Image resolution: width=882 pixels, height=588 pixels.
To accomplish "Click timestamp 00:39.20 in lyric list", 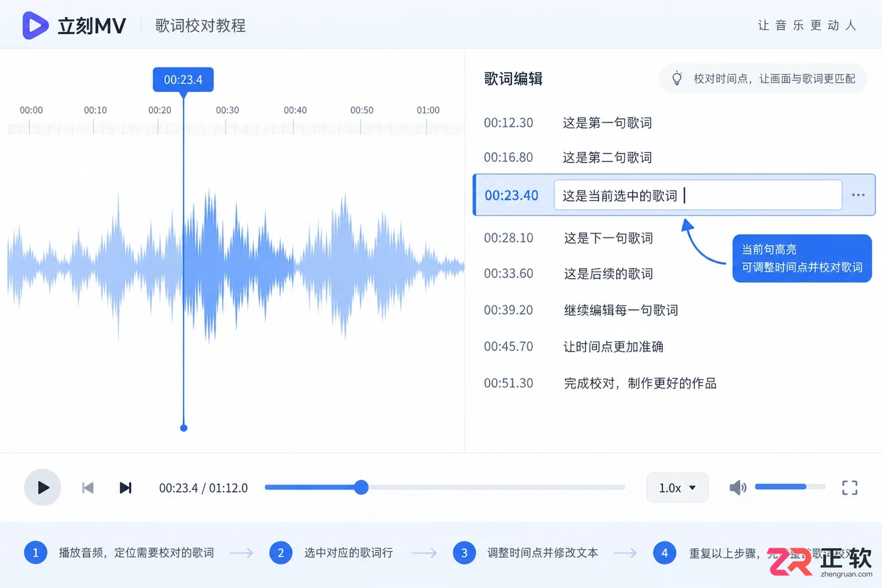I will [508, 310].
